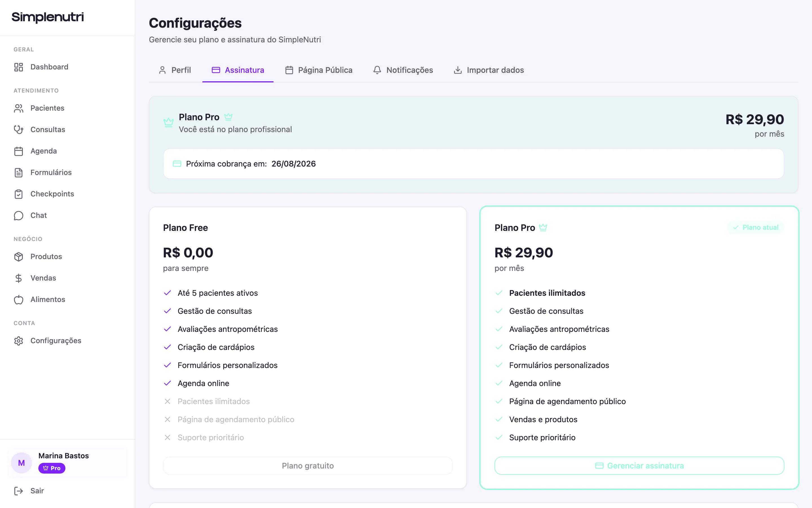Click the purple Pro badge

click(x=52, y=468)
